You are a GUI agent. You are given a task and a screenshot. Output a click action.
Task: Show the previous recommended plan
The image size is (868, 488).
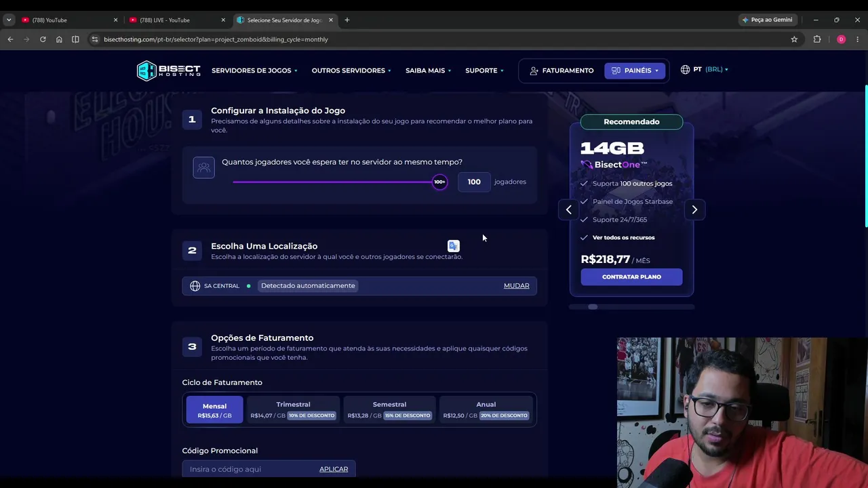[569, 209]
